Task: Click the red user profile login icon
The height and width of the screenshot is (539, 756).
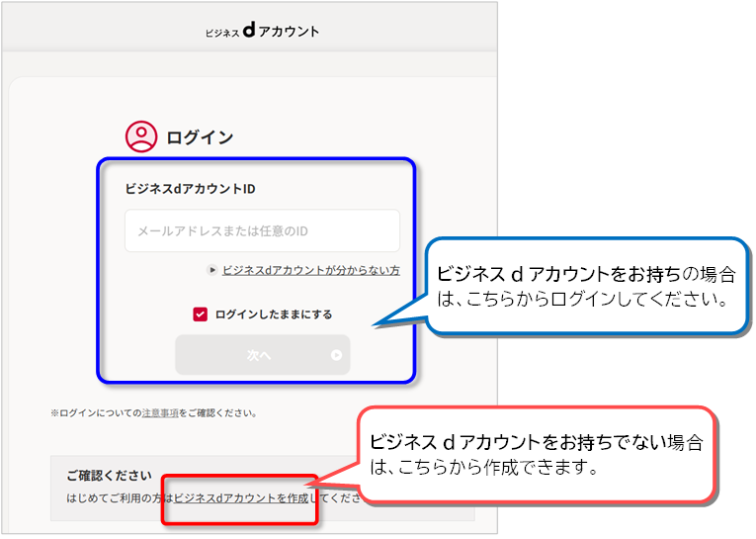Action: (141, 136)
